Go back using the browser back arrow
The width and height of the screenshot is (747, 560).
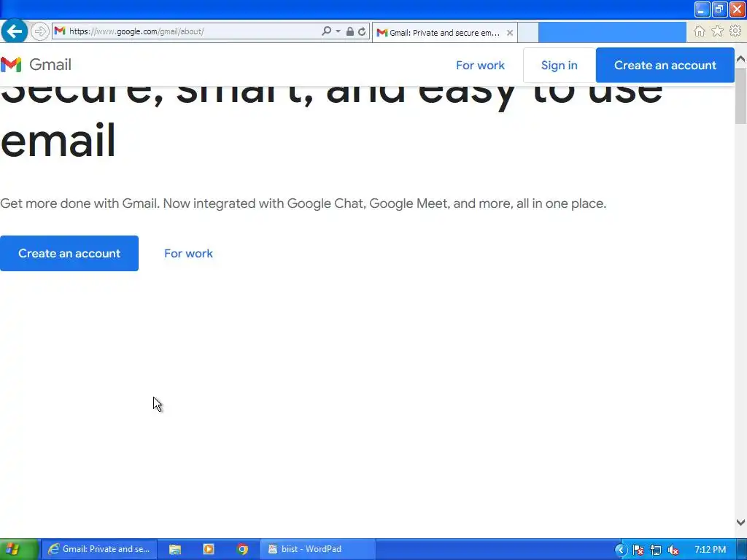pyautogui.click(x=15, y=31)
